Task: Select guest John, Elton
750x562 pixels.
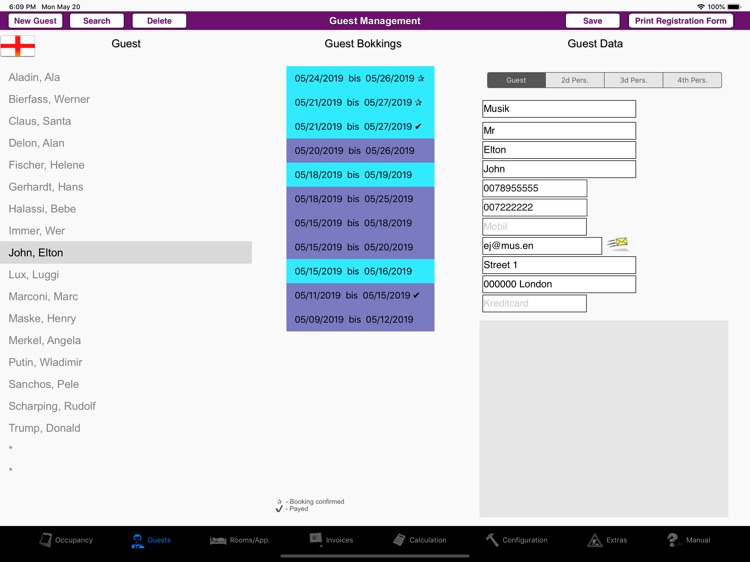Action: pyautogui.click(x=126, y=253)
